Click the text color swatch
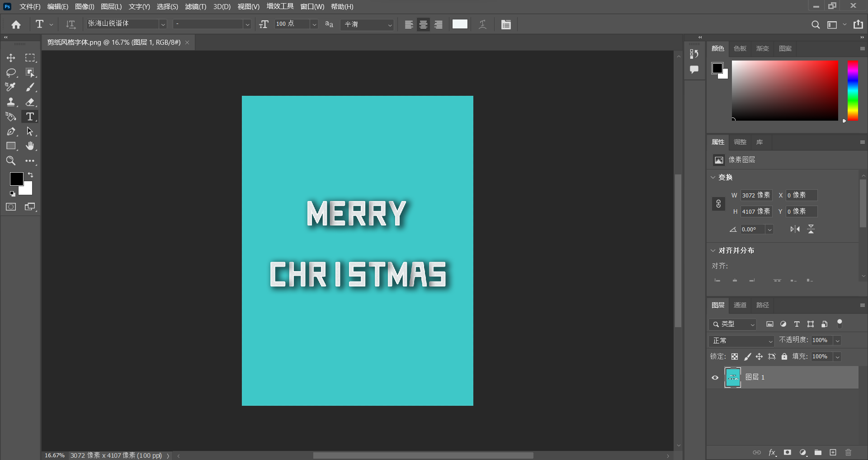The width and height of the screenshot is (868, 460). click(460, 24)
